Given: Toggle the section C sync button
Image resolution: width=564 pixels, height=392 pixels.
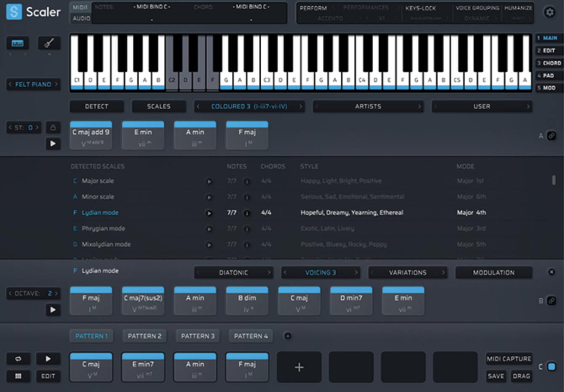Looking at the screenshot, I should [551, 367].
